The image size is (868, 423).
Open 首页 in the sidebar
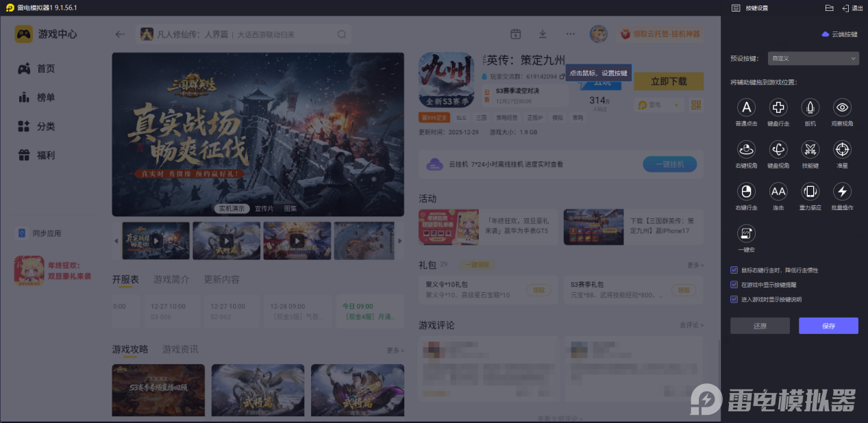37,68
